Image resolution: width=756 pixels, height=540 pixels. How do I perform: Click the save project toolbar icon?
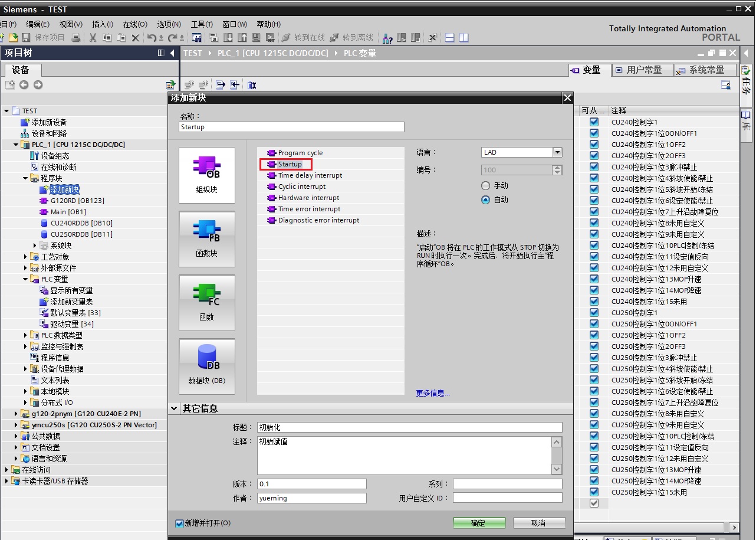coord(26,38)
